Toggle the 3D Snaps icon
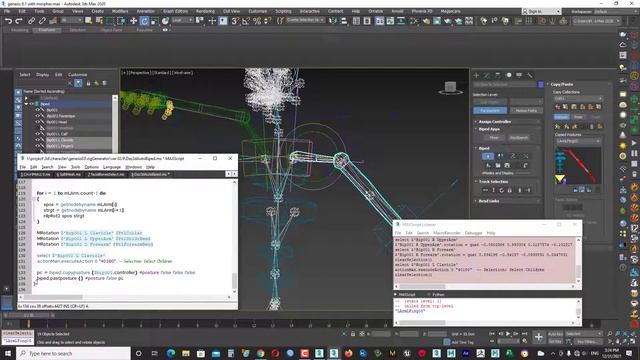Screen dimensions: 640x360 tap(235, 21)
